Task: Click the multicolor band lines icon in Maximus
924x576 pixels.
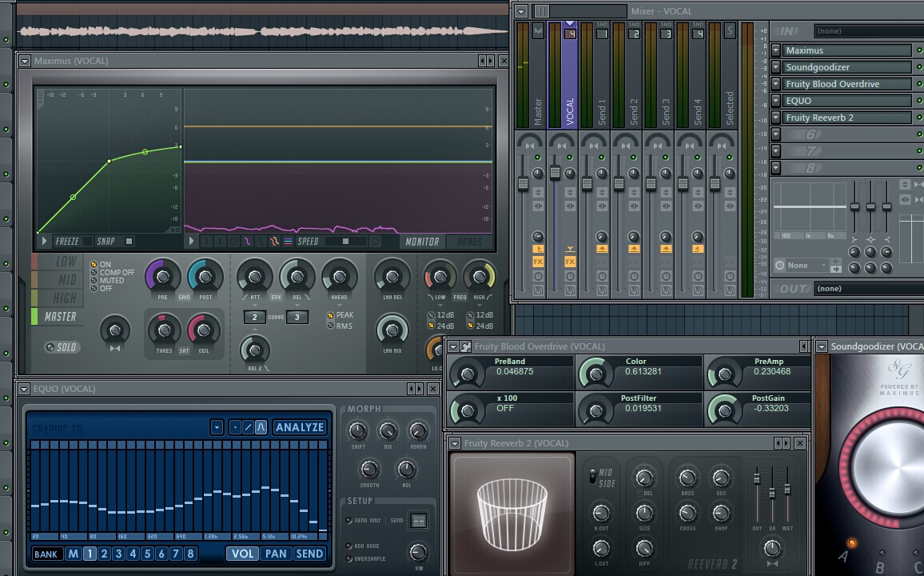Action: coord(288,241)
